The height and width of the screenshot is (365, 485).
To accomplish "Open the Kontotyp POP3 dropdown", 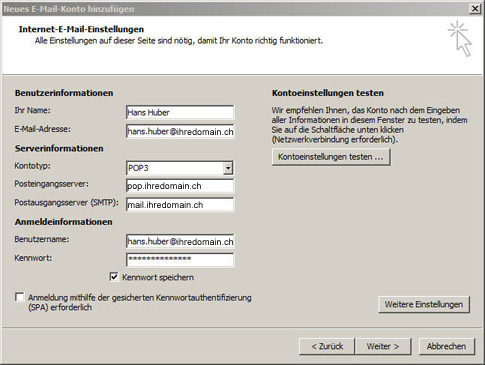I will pos(228,168).
